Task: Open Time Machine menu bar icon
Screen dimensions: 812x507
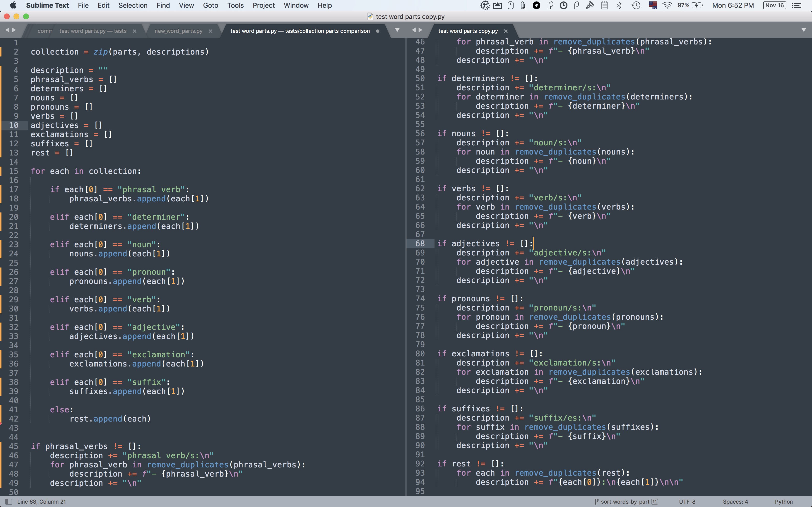Action: point(636,5)
